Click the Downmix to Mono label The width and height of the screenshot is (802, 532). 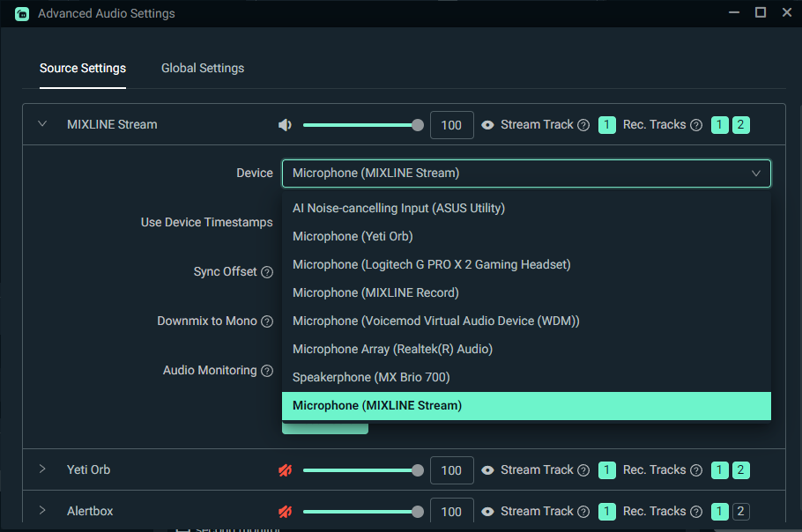(x=206, y=321)
